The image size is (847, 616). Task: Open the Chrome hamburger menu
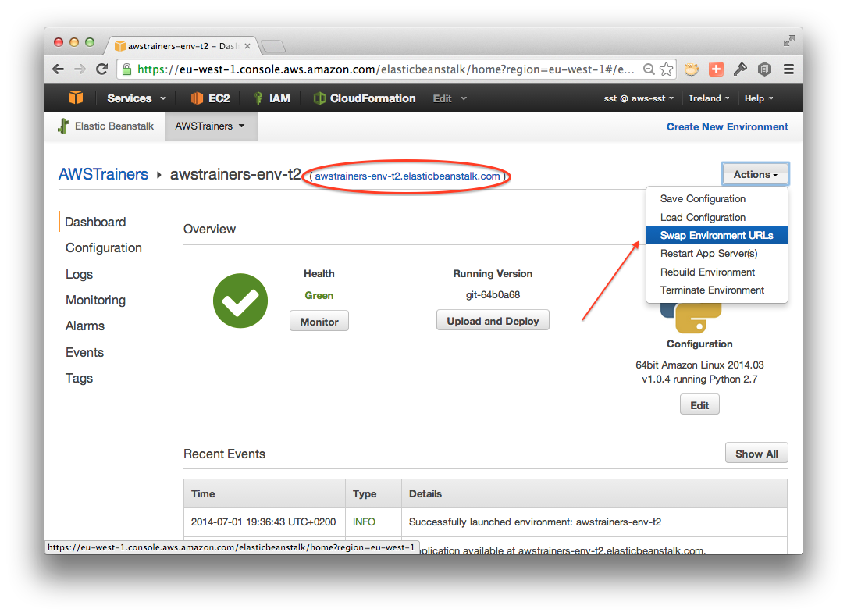click(x=788, y=69)
